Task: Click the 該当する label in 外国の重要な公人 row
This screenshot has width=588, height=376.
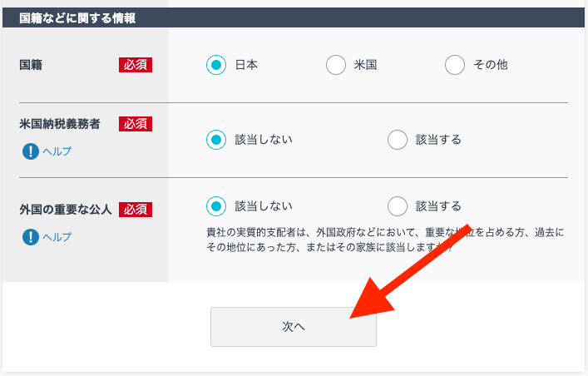Action: (438, 206)
